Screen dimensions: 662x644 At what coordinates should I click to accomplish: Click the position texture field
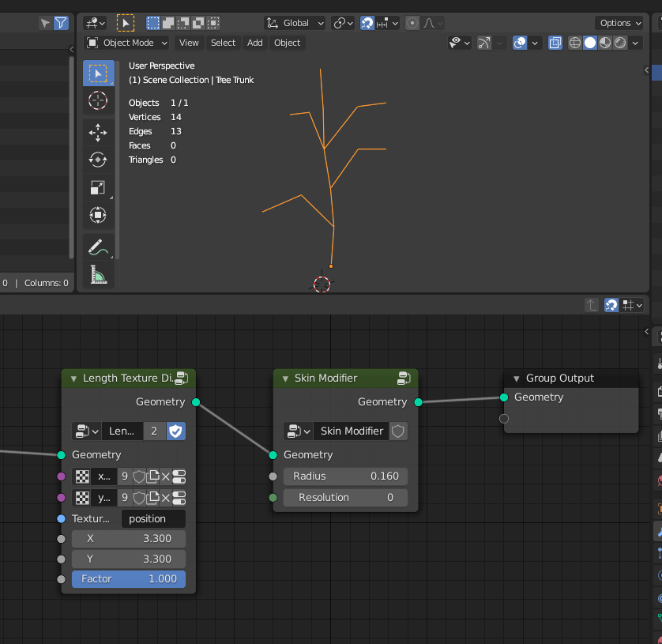click(x=154, y=518)
